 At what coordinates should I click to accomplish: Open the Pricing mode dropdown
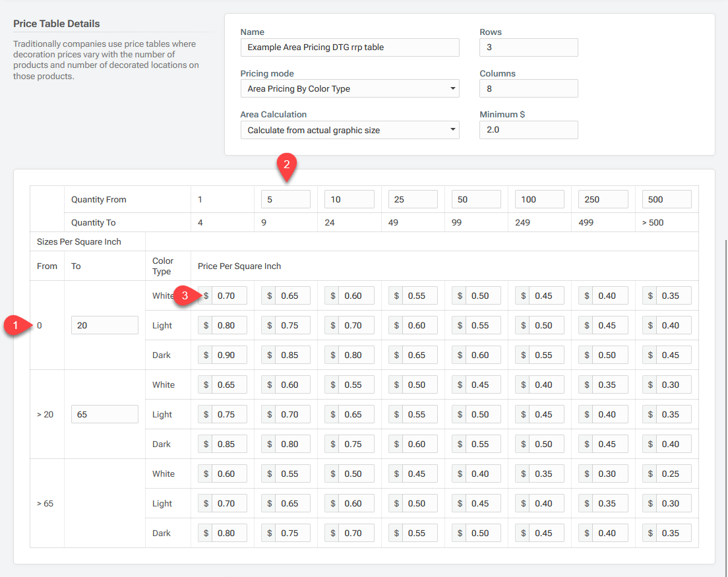[349, 88]
